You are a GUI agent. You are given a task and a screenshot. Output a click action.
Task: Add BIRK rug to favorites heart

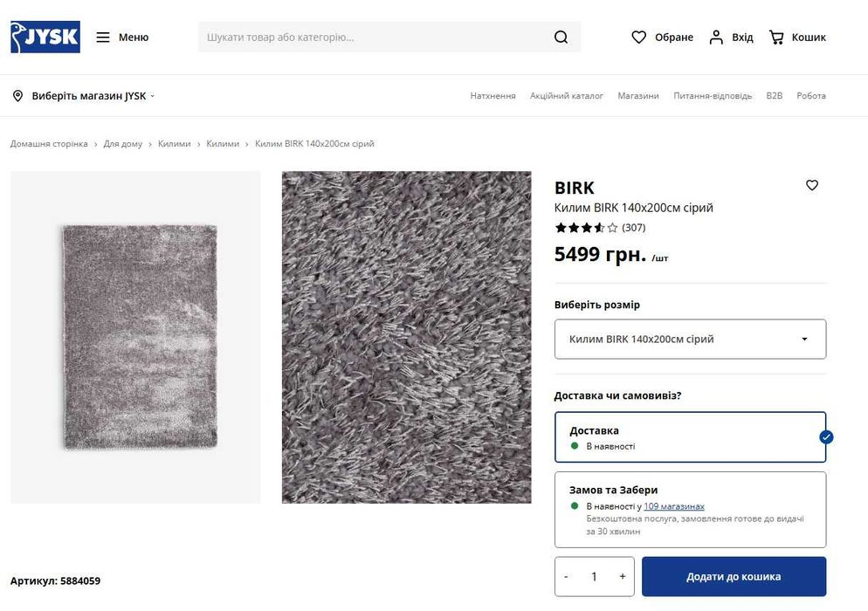point(811,185)
